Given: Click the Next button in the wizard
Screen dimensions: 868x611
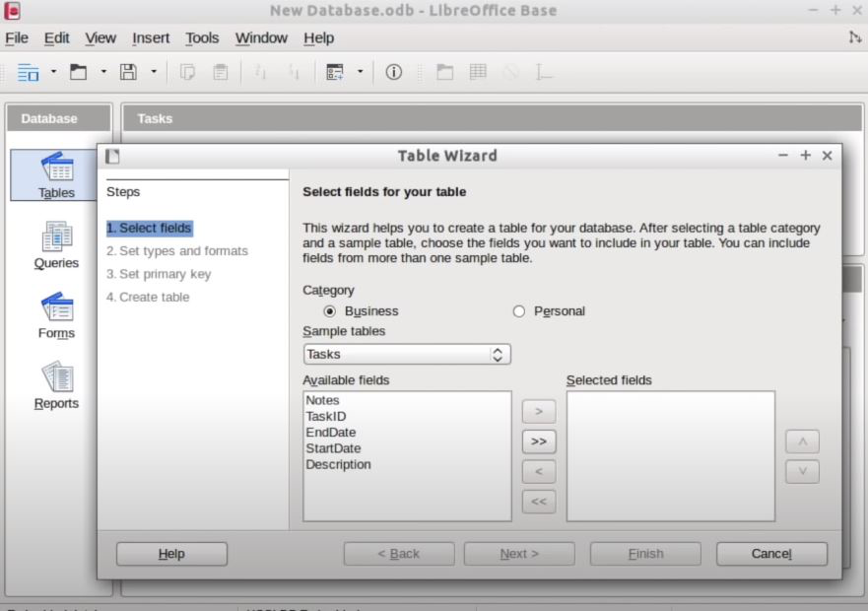Looking at the screenshot, I should coord(518,553).
